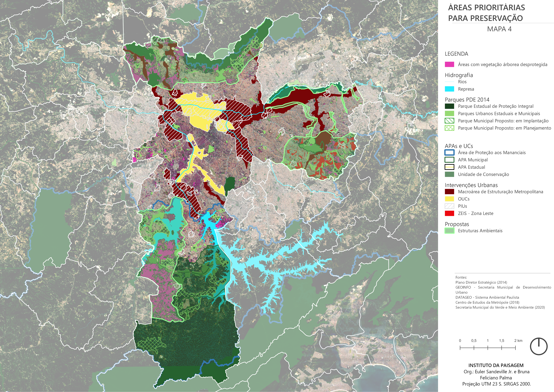
Task: Click the cross-hatched 'em Planejamento' park symbol
Action: coord(449,128)
